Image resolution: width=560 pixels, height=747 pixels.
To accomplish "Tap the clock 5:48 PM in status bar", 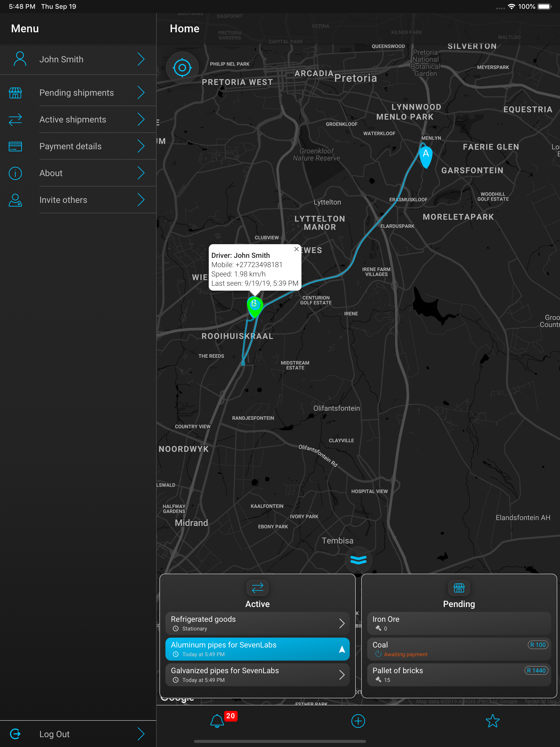I will coord(22,6).
